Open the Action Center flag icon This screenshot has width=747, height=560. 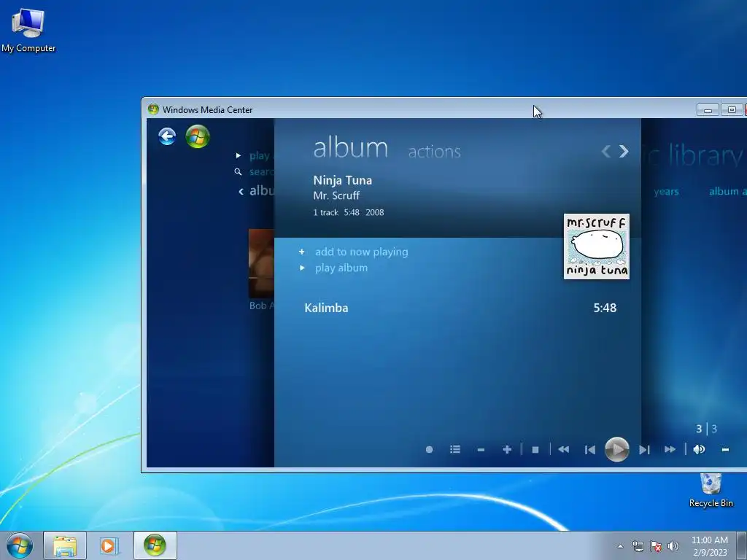(656, 546)
